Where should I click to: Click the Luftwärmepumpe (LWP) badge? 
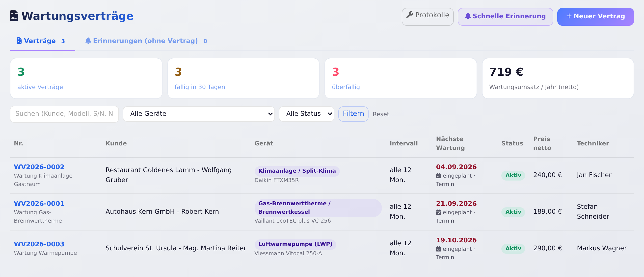pos(295,244)
